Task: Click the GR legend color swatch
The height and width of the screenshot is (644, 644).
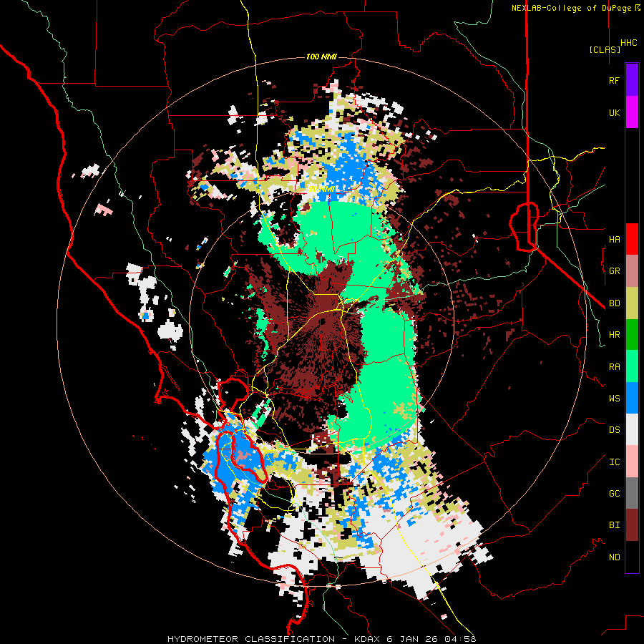Action: click(632, 271)
